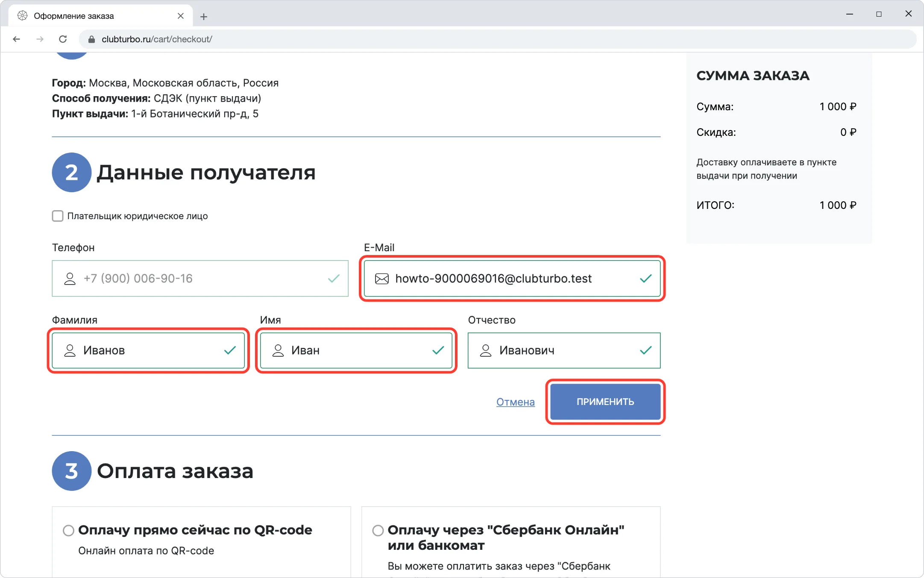The width and height of the screenshot is (924, 578).
Task: Select the Оплачу прямо сейчас по QR-code radio
Action: [68, 530]
